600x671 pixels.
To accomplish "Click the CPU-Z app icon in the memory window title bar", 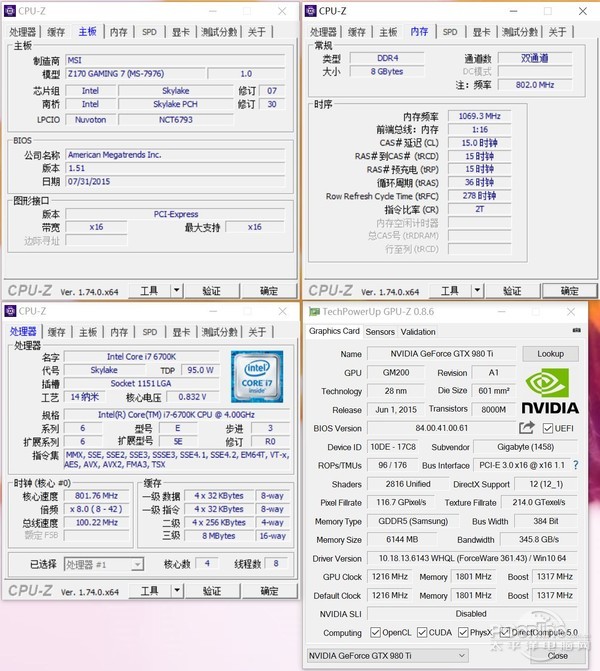I will point(311,11).
